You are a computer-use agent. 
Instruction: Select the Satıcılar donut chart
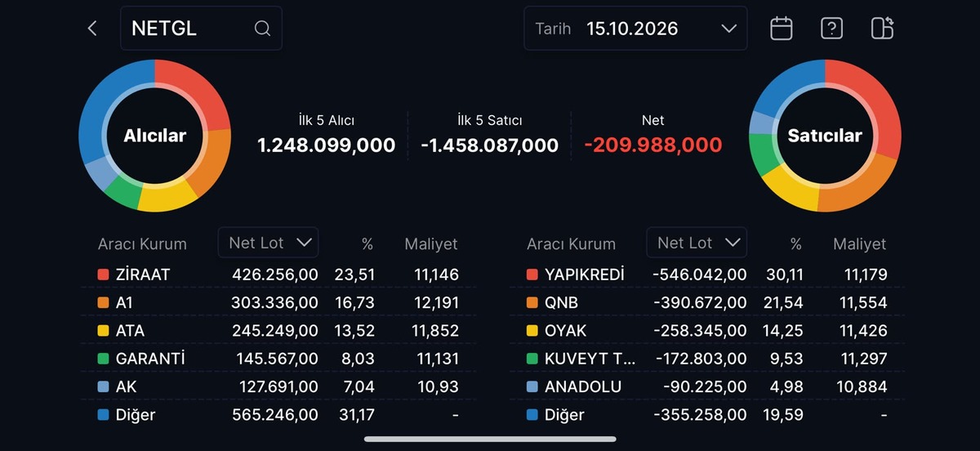pos(825,136)
